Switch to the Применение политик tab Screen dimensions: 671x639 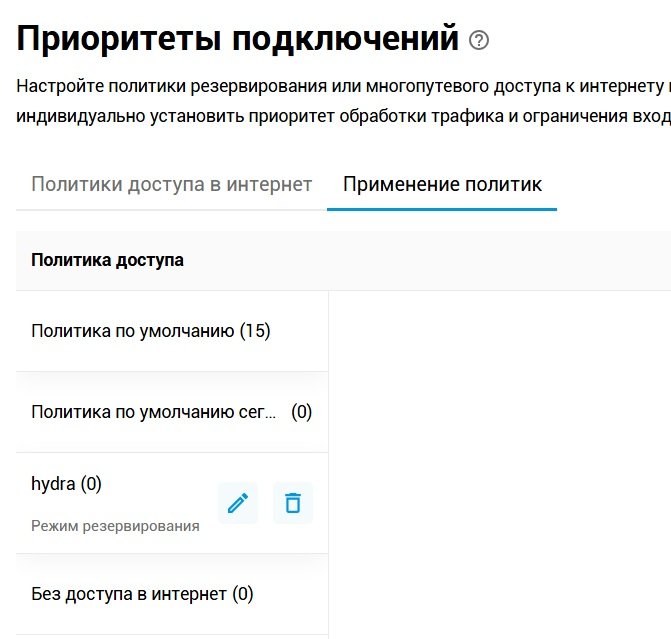442,185
